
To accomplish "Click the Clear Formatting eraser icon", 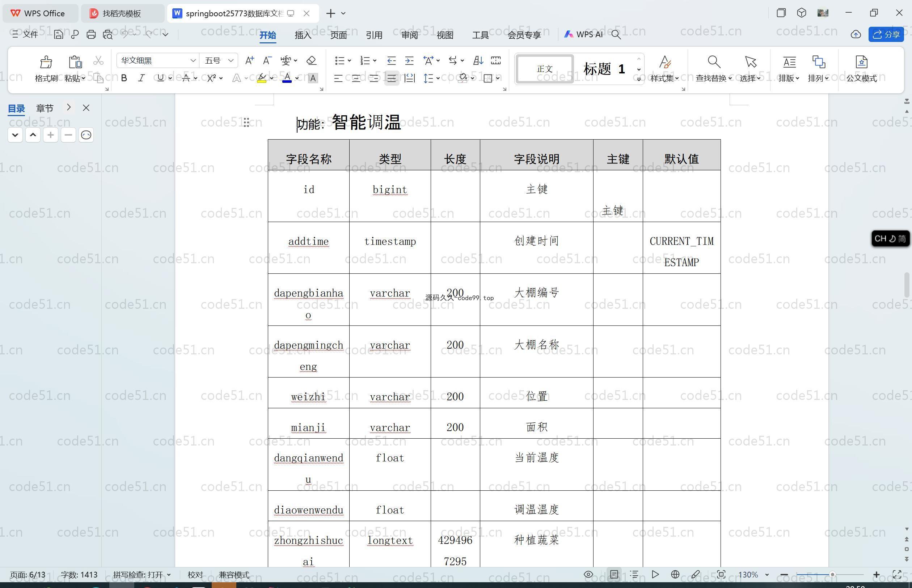I will (x=311, y=60).
